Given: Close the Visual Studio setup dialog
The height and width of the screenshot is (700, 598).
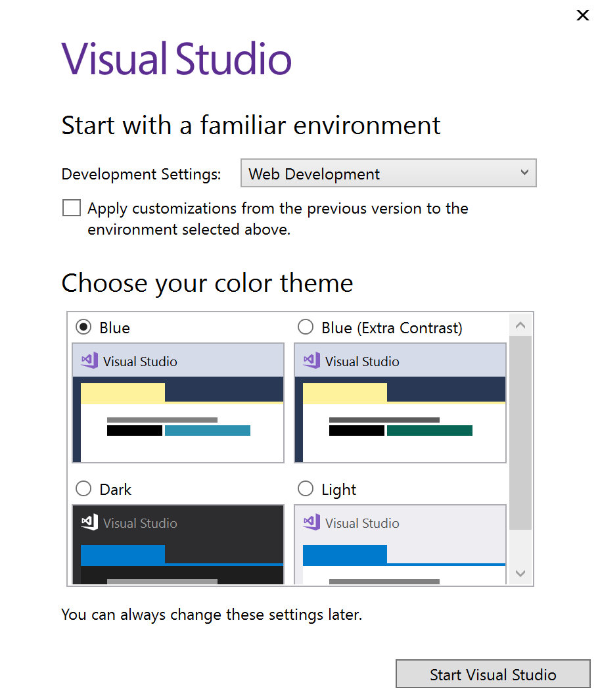Looking at the screenshot, I should coord(582,15).
